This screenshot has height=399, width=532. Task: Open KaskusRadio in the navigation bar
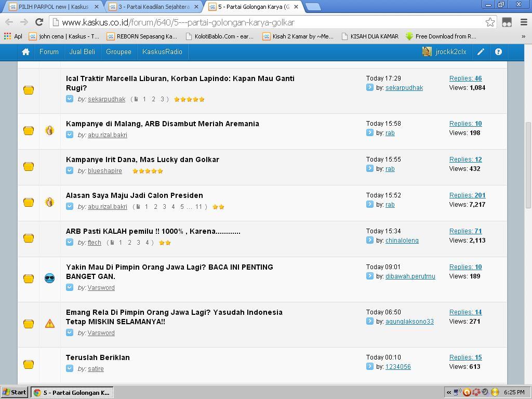162,52
